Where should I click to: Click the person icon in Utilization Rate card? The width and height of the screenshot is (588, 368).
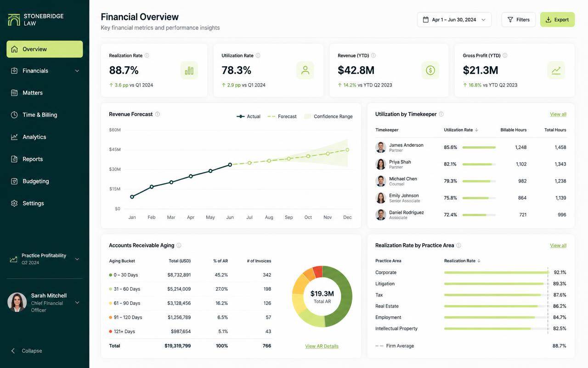[305, 70]
